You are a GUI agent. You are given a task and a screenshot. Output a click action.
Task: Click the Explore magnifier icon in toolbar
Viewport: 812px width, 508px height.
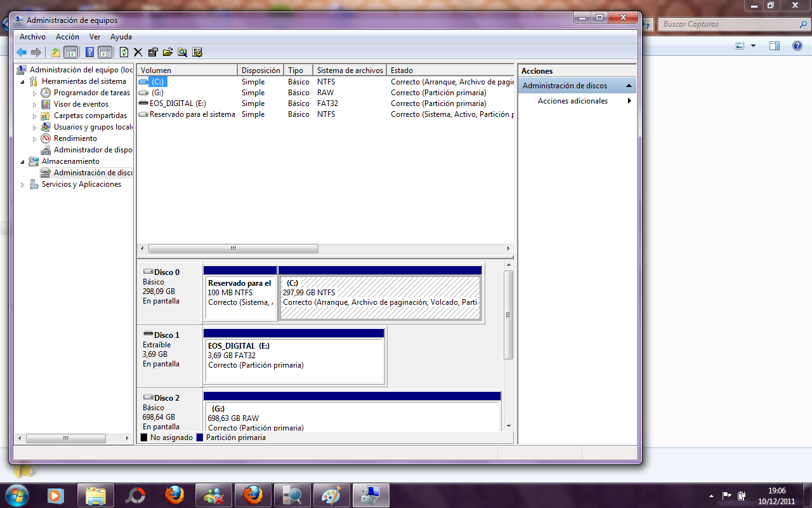(182, 52)
